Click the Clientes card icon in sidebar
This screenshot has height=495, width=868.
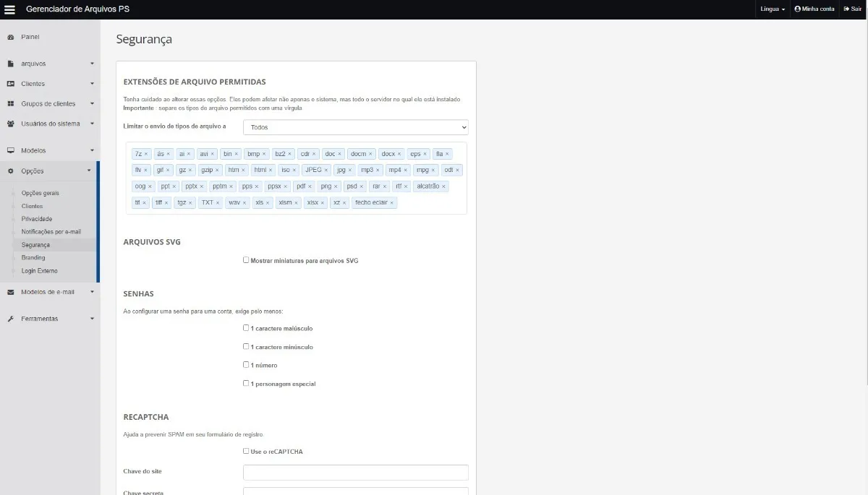(x=11, y=84)
